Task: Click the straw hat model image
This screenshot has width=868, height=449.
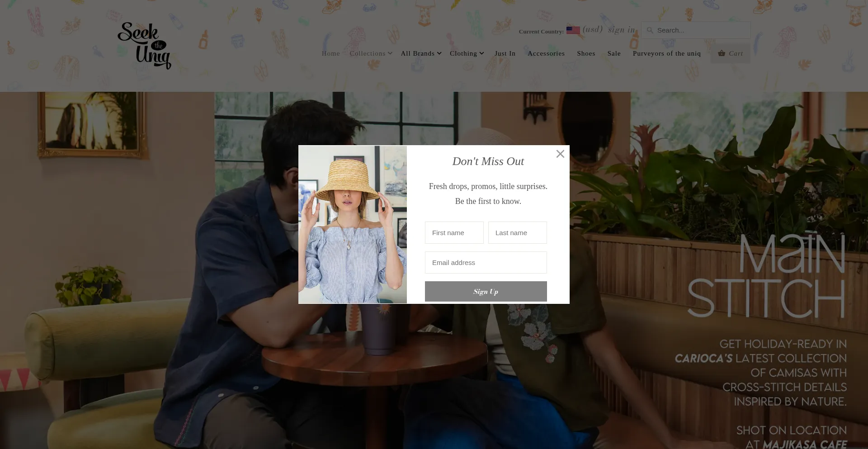Action: point(353,224)
